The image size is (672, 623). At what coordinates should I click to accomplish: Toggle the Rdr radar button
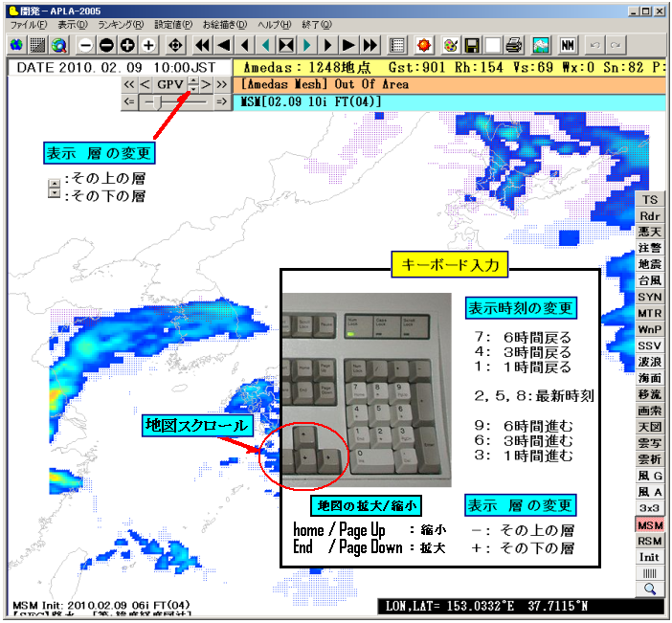(650, 216)
